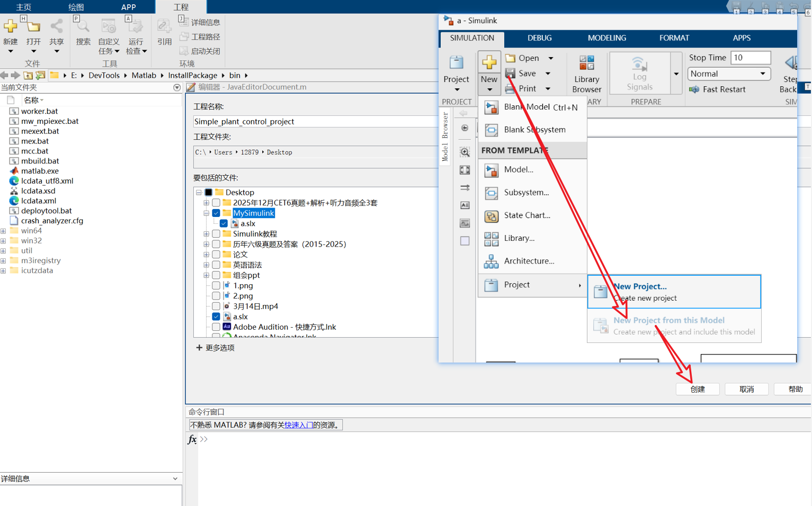The height and width of the screenshot is (506, 812).
Task: Switch to the 绘图 tab in MATLAB
Action: 76,7
